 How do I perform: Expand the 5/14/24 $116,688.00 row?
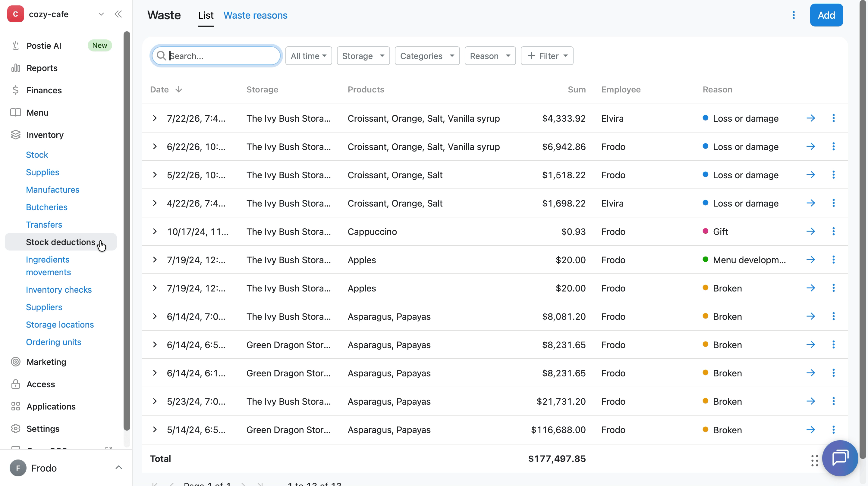pos(155,429)
